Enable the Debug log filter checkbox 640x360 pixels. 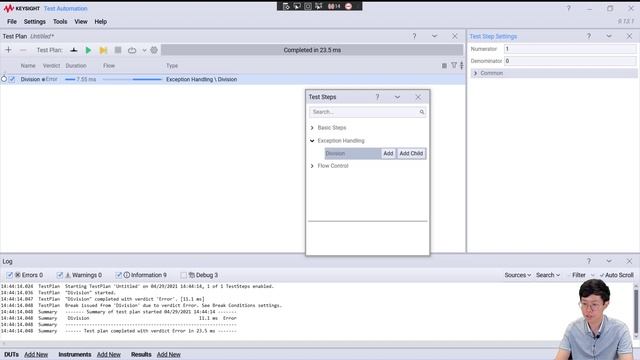(x=184, y=275)
